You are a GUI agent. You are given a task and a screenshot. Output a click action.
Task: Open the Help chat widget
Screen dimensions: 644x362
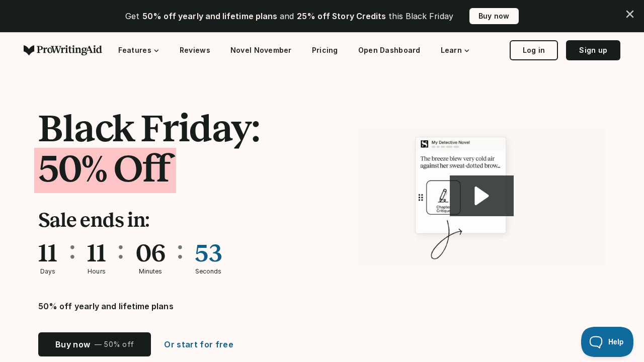[x=607, y=342]
